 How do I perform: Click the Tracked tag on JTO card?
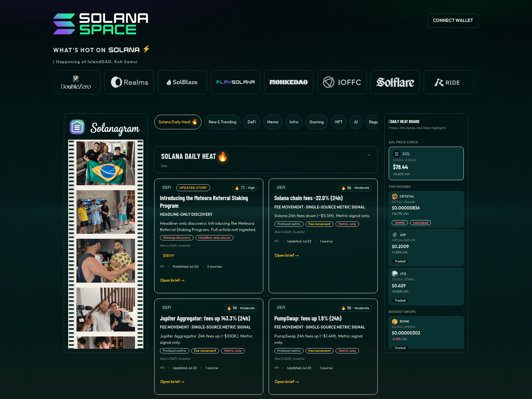[400, 301]
